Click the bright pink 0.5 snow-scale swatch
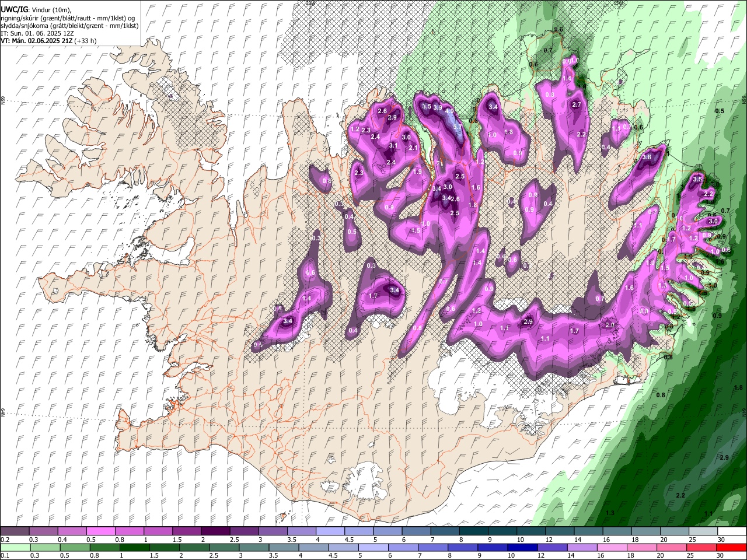Screen dimensions: 747x560 (100, 531)
